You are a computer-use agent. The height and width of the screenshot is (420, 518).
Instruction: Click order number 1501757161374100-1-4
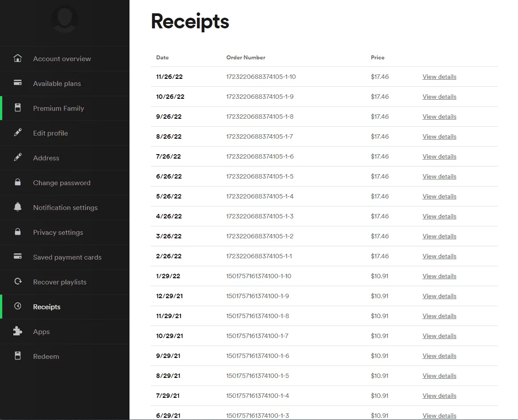coord(257,396)
